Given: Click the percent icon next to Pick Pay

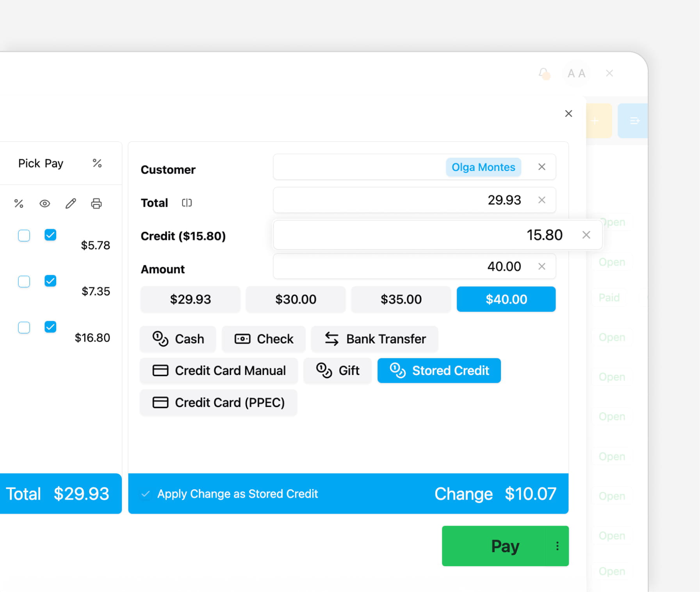Looking at the screenshot, I should (x=97, y=163).
